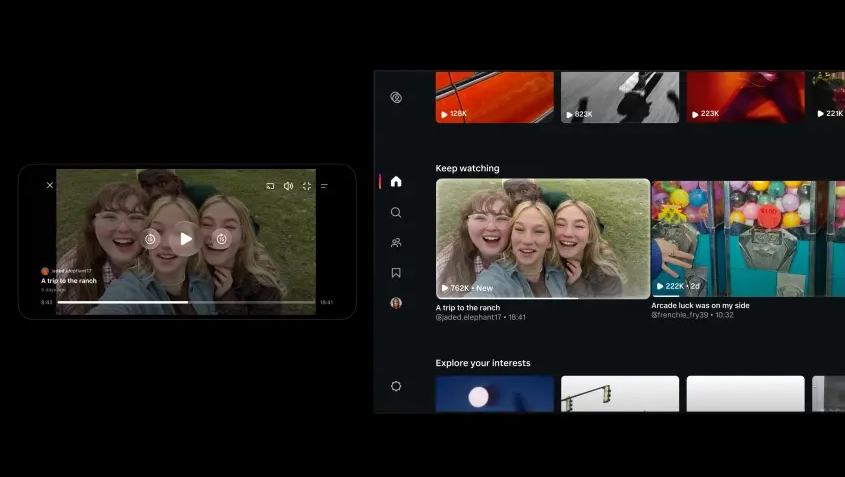Open the @jaded.elephant17 channel link
The height and width of the screenshot is (477, 845).
pyautogui.click(x=468, y=317)
